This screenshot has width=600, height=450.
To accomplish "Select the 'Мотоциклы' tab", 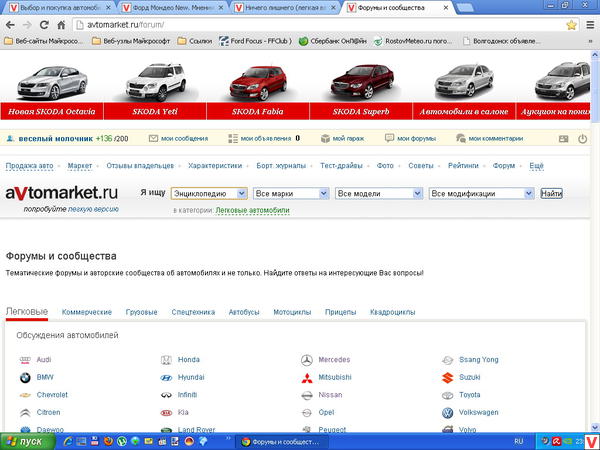I will pyautogui.click(x=292, y=312).
